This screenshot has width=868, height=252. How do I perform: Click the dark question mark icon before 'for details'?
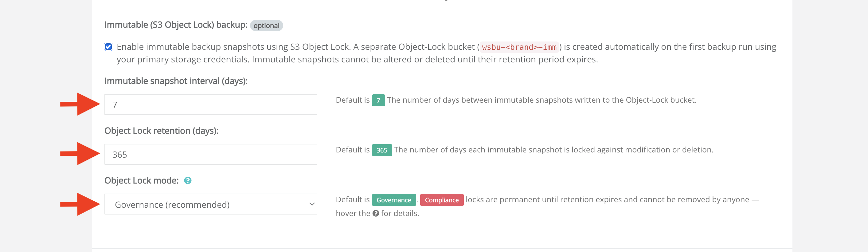coord(376,214)
